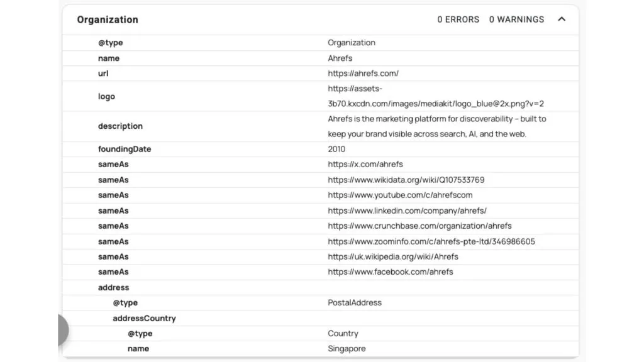Select the name value Ahrefs
Viewport: 644px width, 362px height.
click(340, 58)
